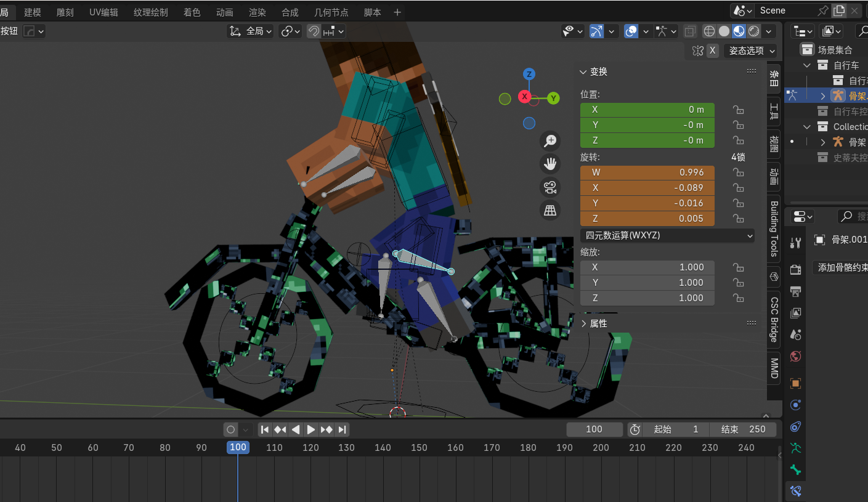Toggle show gizmo button
Screen dimensions: 868x502
(x=596, y=31)
